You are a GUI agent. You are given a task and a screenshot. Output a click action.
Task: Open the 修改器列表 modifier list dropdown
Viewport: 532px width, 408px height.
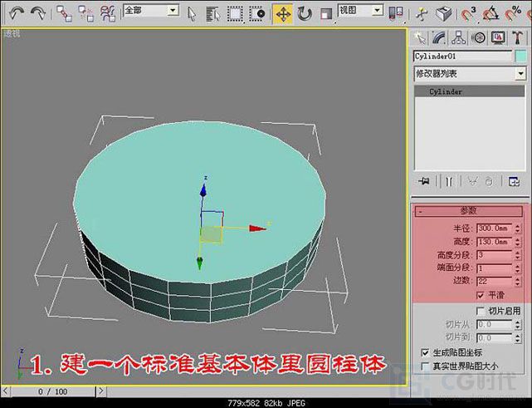click(x=470, y=73)
